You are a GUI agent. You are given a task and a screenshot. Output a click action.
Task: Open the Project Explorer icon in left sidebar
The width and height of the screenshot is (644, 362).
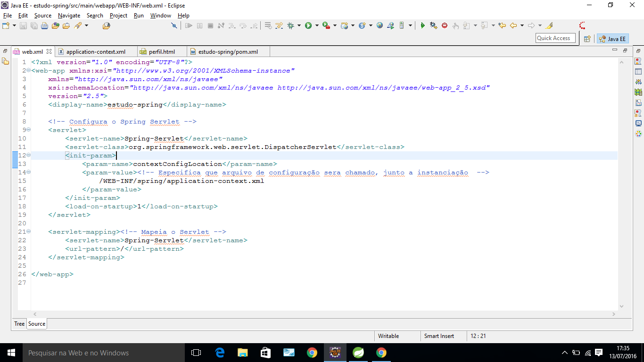coord(5,61)
